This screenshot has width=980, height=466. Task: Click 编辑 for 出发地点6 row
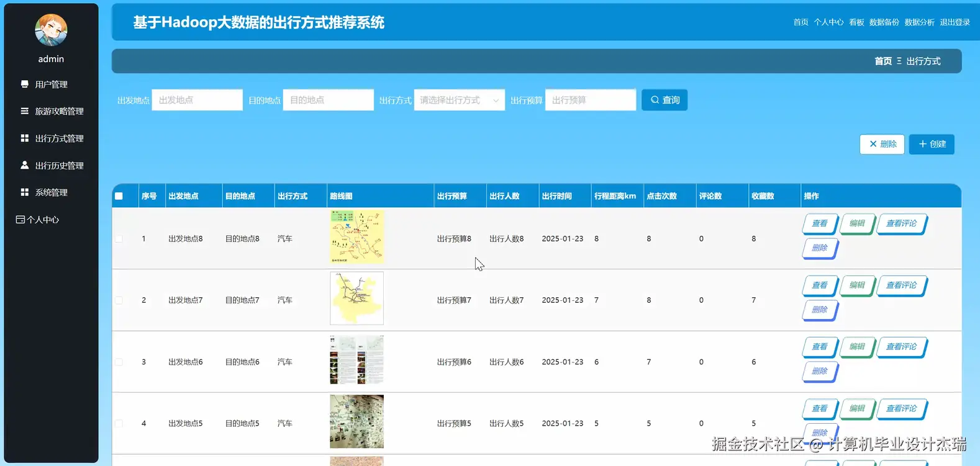(x=857, y=347)
